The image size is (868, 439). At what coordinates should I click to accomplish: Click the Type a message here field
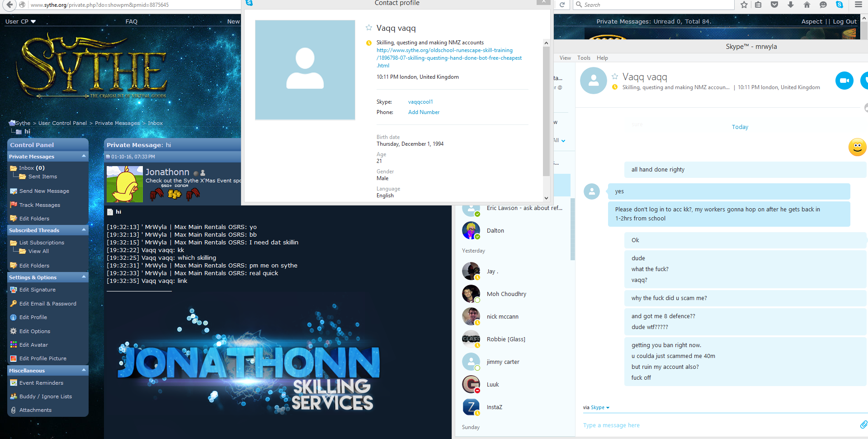[719, 425]
